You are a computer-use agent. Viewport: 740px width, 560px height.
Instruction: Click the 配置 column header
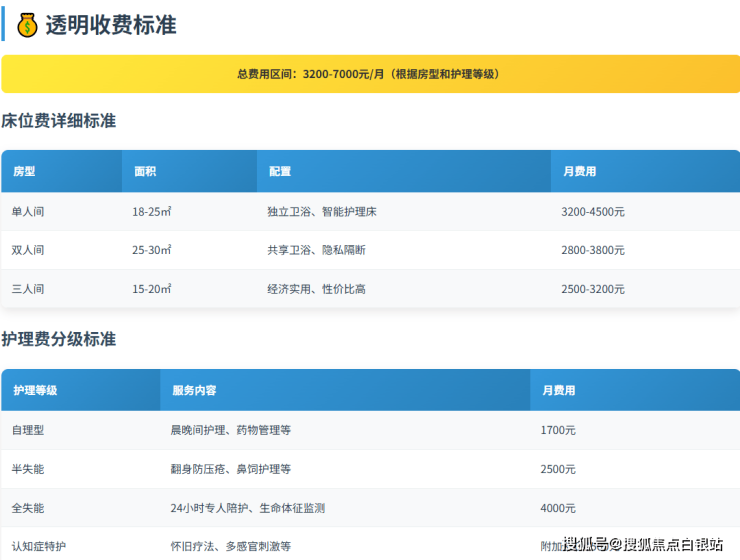(x=280, y=171)
